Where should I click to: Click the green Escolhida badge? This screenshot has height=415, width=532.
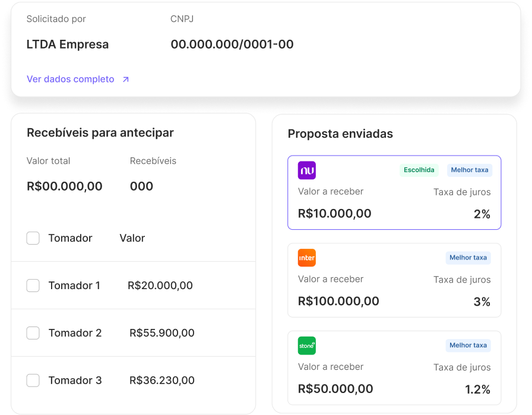(419, 170)
